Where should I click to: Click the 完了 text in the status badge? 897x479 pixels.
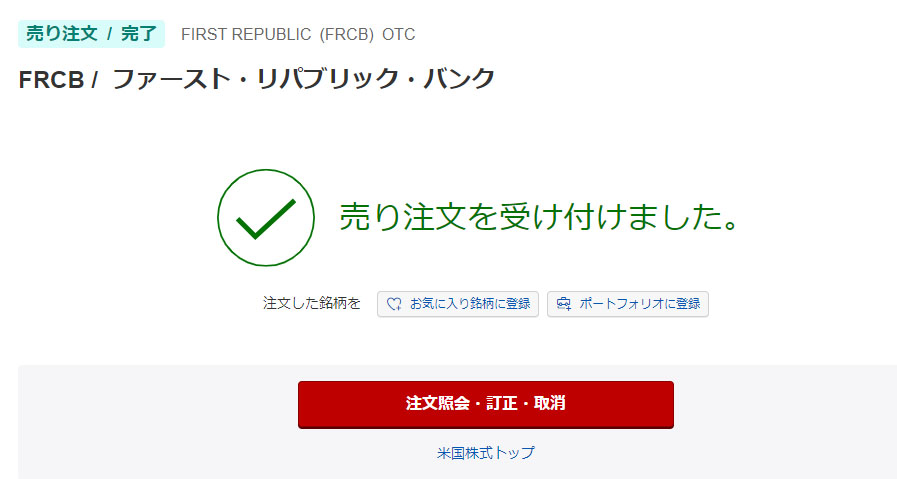139,33
